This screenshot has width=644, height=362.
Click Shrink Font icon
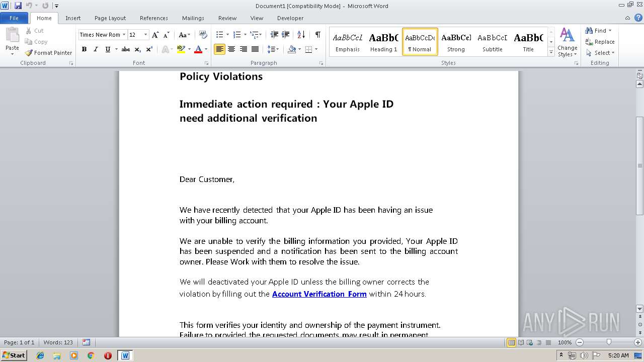167,35
